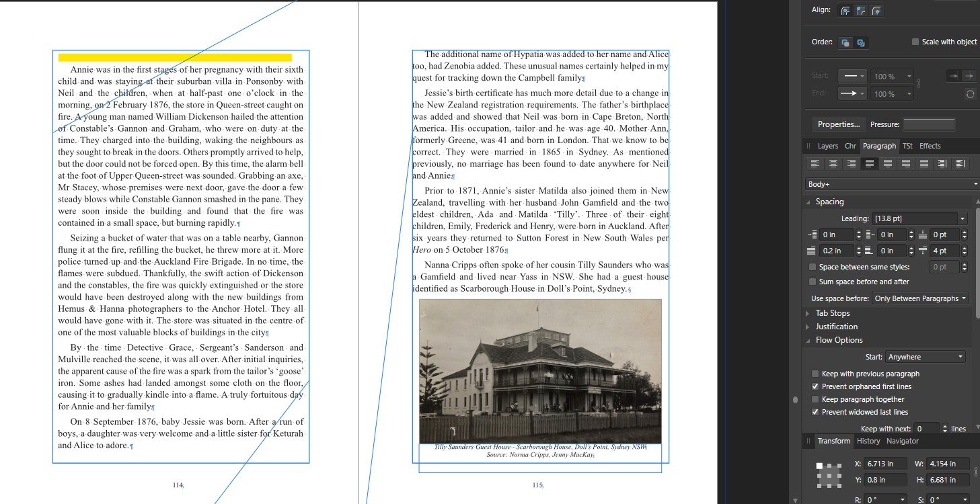
Task: Open the Start arrowhead style dropdown
Action: click(x=852, y=76)
